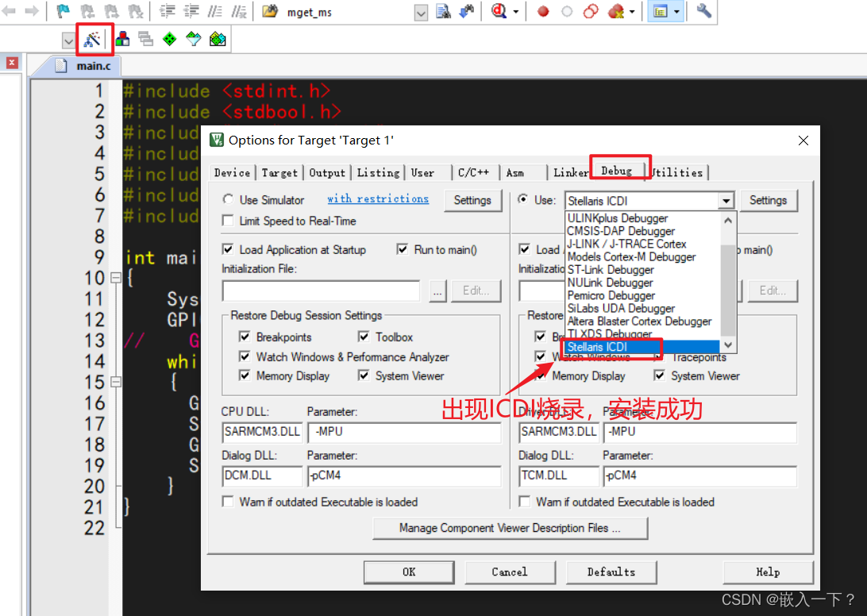Insert breakpoint with solid red dot icon
The width and height of the screenshot is (867, 616).
click(544, 11)
